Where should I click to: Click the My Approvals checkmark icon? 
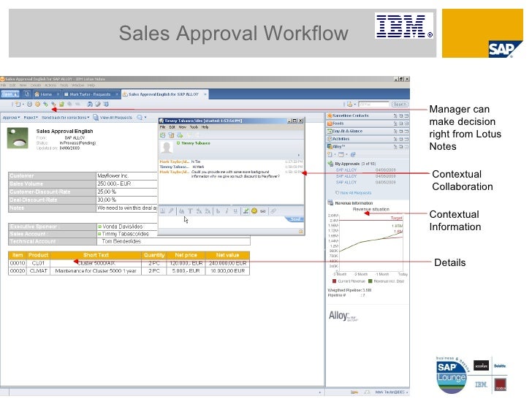coord(330,164)
